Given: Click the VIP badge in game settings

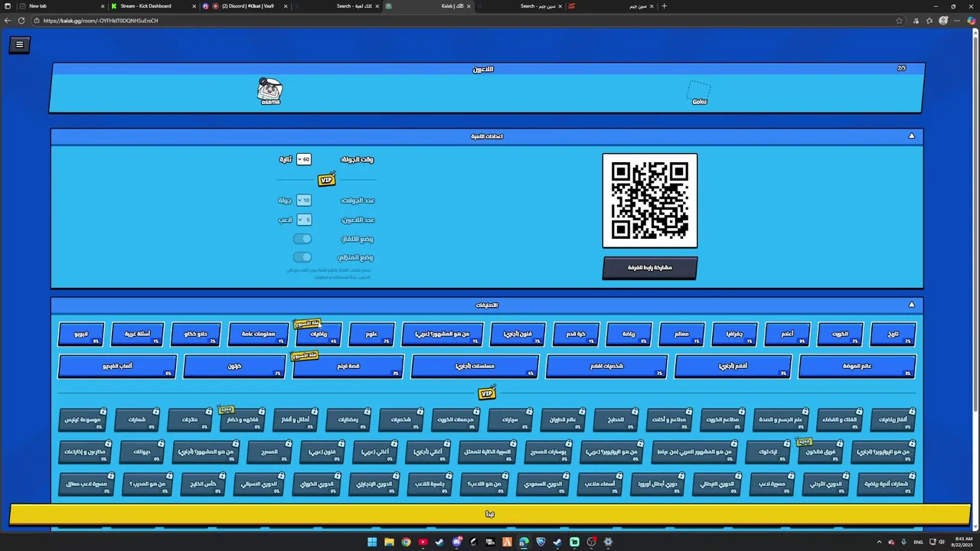Looking at the screenshot, I should [x=326, y=180].
